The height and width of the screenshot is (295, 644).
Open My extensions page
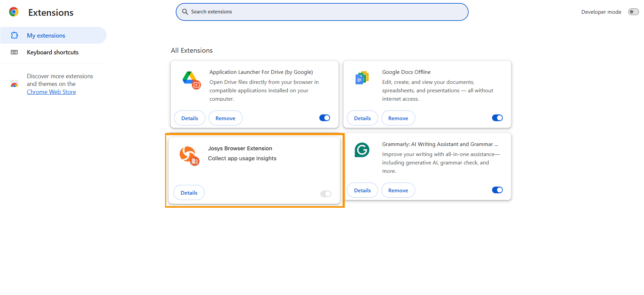coord(53,35)
